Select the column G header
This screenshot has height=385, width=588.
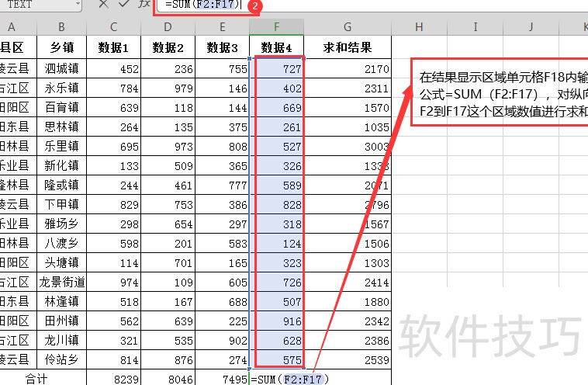348,27
